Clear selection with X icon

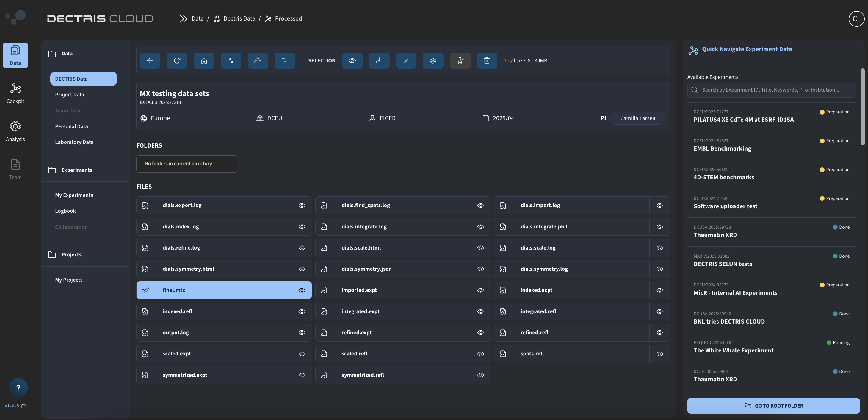pos(406,61)
